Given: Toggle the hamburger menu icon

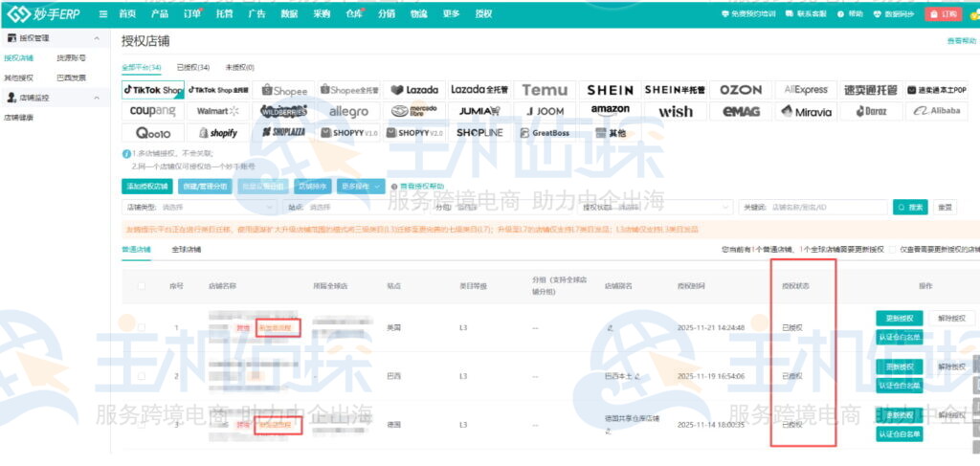Looking at the screenshot, I should pos(103,14).
